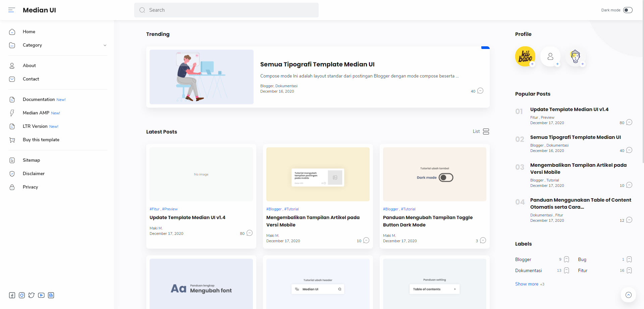The image size is (644, 309).
Task: Click the comment icon on the trending post
Action: [480, 91]
